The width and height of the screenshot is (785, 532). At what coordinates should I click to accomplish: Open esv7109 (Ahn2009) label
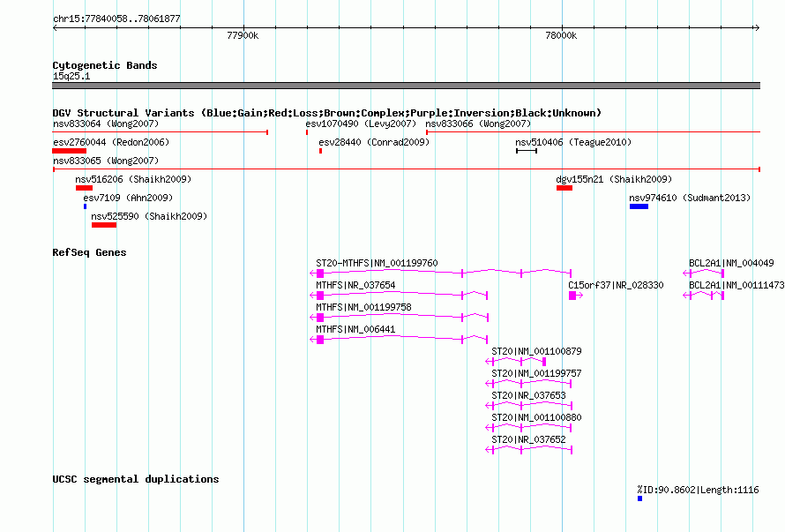click(128, 198)
